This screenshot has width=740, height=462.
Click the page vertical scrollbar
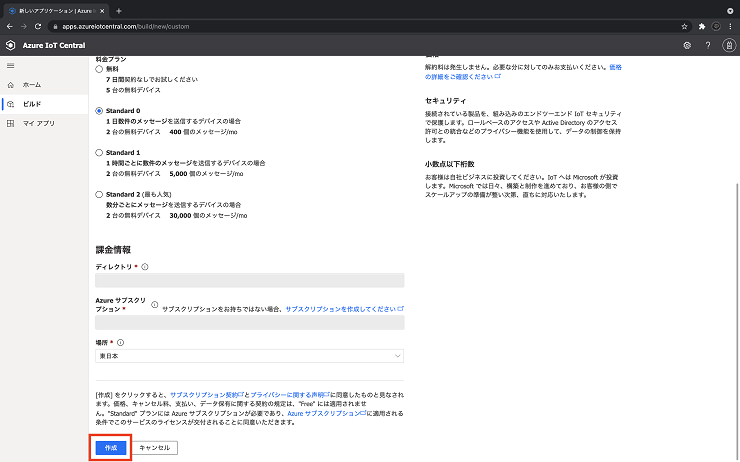737,321
